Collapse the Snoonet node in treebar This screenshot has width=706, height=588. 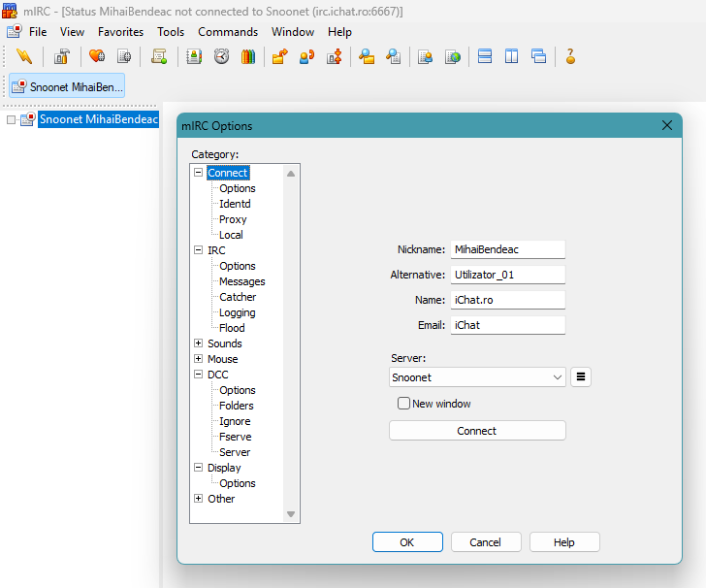tap(11, 119)
